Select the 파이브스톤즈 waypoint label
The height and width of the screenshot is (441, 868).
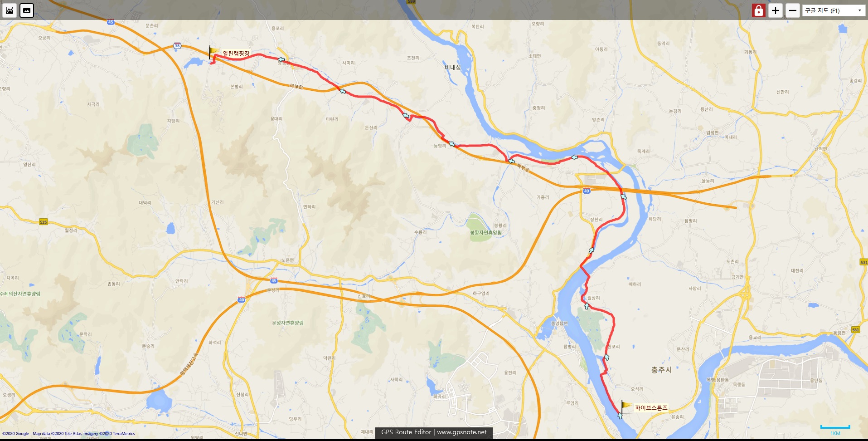point(651,408)
